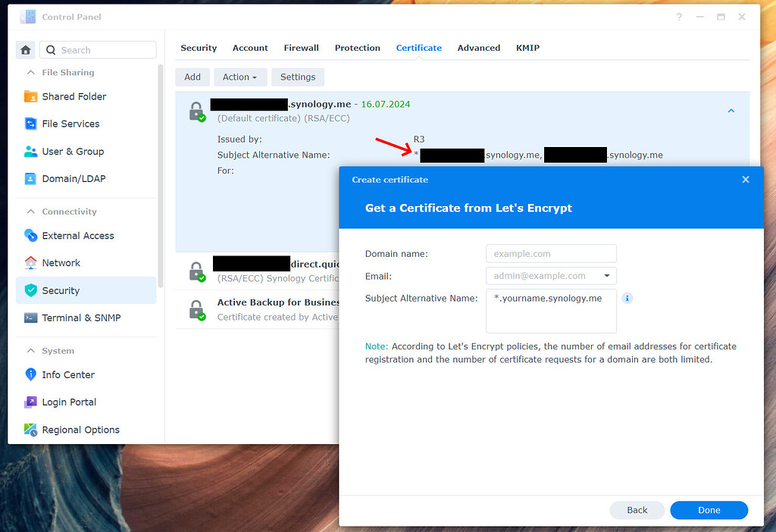The width and height of the screenshot is (776, 532).
Task: Select File Services in the sidebar
Action: [x=71, y=124]
